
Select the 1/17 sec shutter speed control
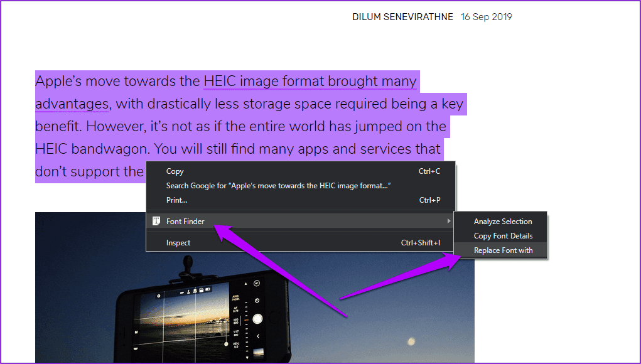tap(236, 333)
